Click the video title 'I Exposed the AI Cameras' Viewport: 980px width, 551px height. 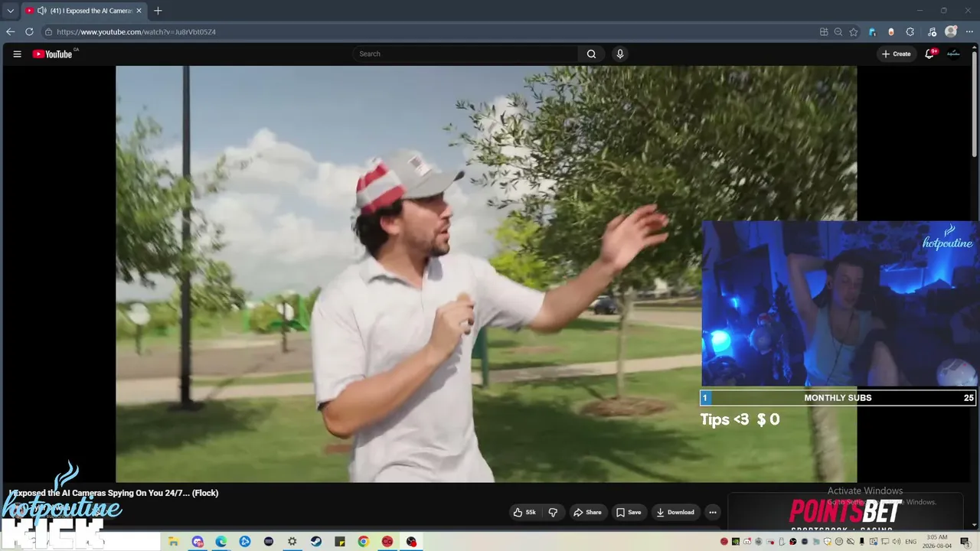pyautogui.click(x=113, y=494)
